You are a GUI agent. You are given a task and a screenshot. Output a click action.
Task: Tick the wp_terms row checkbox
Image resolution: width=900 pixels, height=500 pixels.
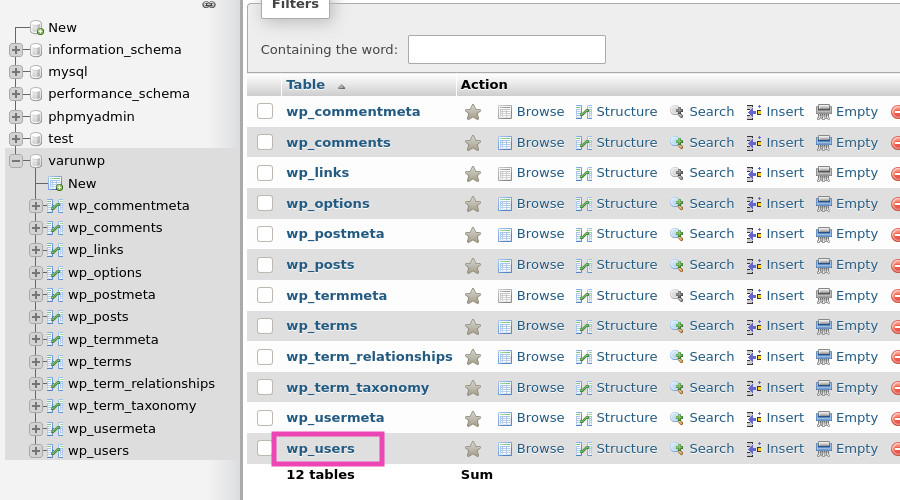pyautogui.click(x=265, y=326)
